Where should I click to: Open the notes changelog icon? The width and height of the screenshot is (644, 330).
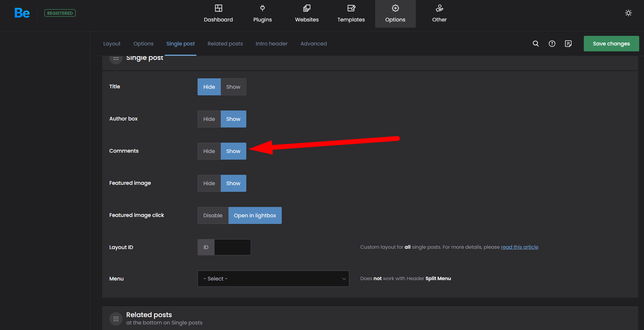coord(568,44)
